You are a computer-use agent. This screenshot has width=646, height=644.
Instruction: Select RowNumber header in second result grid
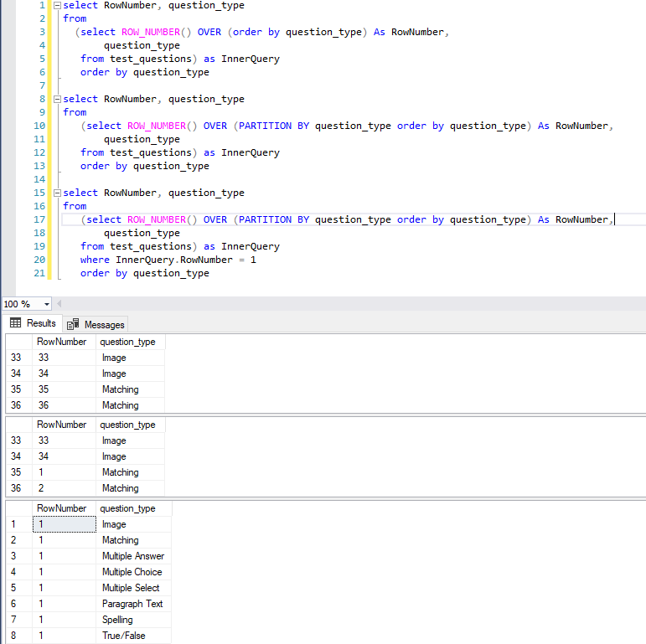click(64, 425)
